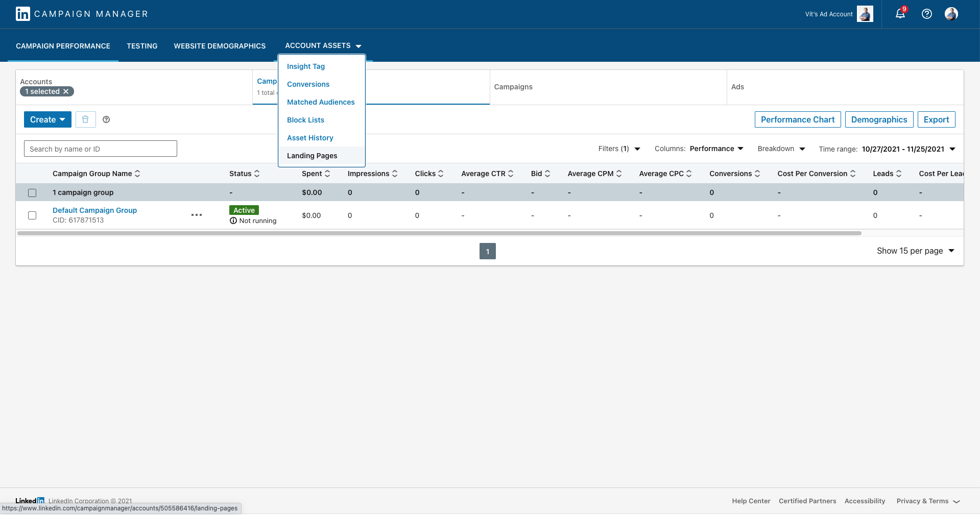Viewport: 980px width, 515px height.
Task: Open the help question mark in header
Action: point(926,14)
